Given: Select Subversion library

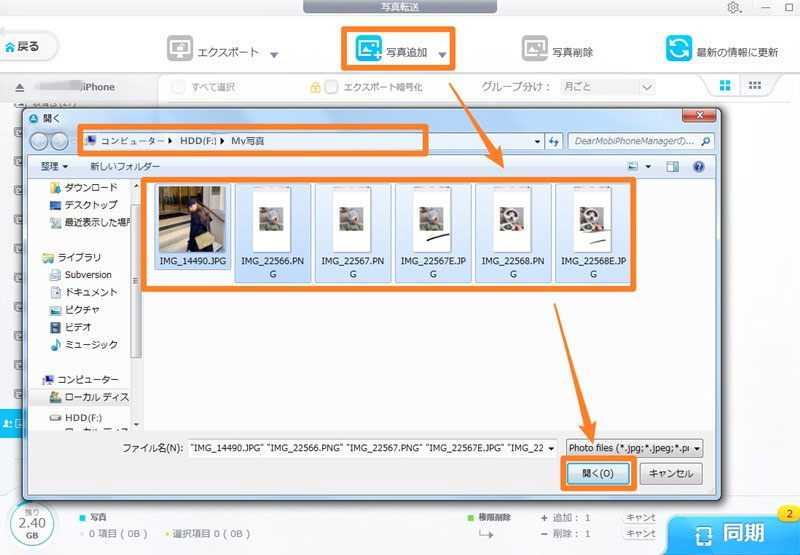Looking at the screenshot, I should point(81,274).
